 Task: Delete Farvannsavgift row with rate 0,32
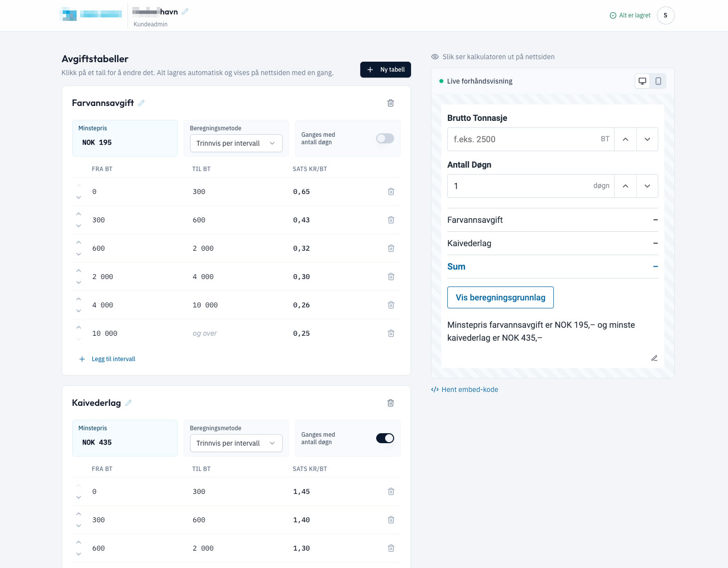click(x=391, y=248)
